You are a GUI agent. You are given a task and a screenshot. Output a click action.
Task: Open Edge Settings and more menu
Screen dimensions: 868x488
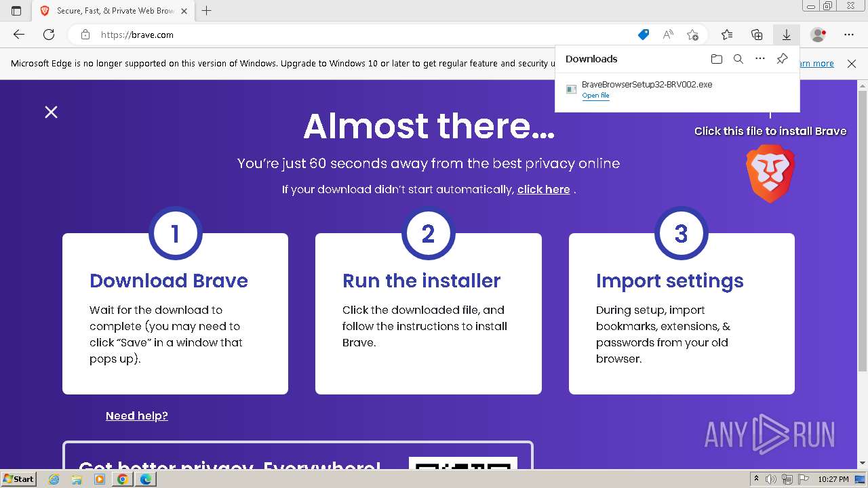click(849, 35)
